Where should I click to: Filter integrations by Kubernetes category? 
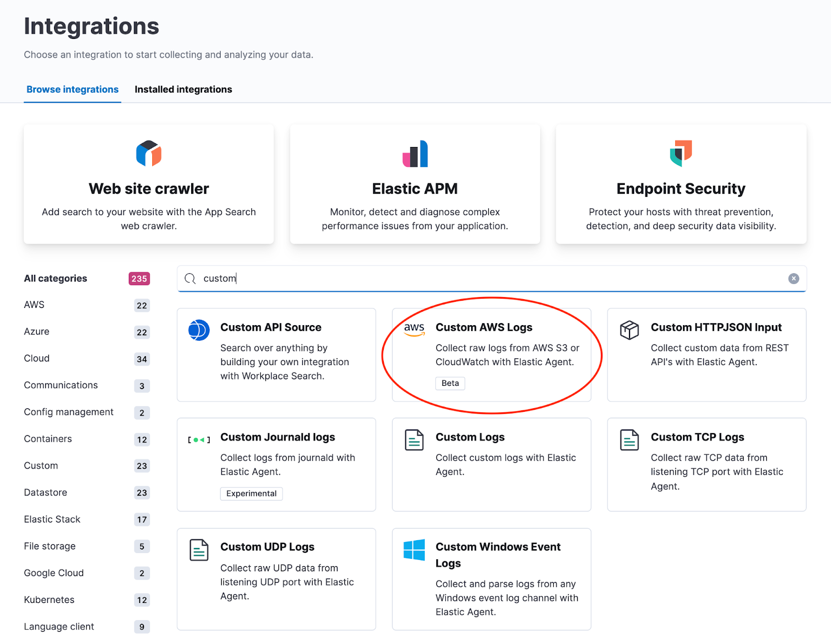[49, 600]
